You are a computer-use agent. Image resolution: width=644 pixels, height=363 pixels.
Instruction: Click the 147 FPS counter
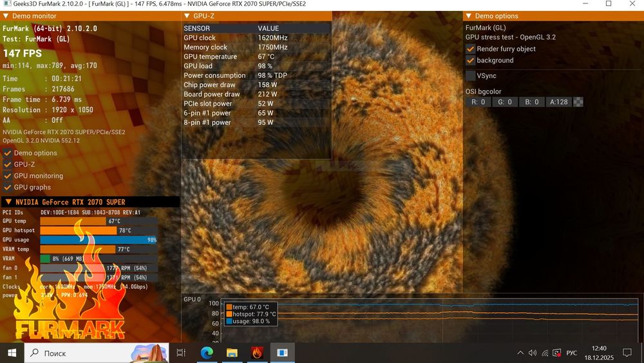(x=22, y=54)
